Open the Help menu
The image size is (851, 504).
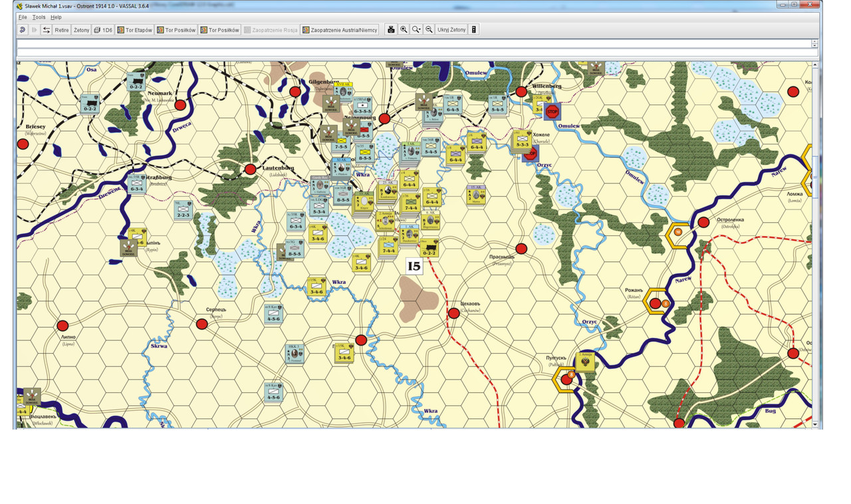(56, 17)
